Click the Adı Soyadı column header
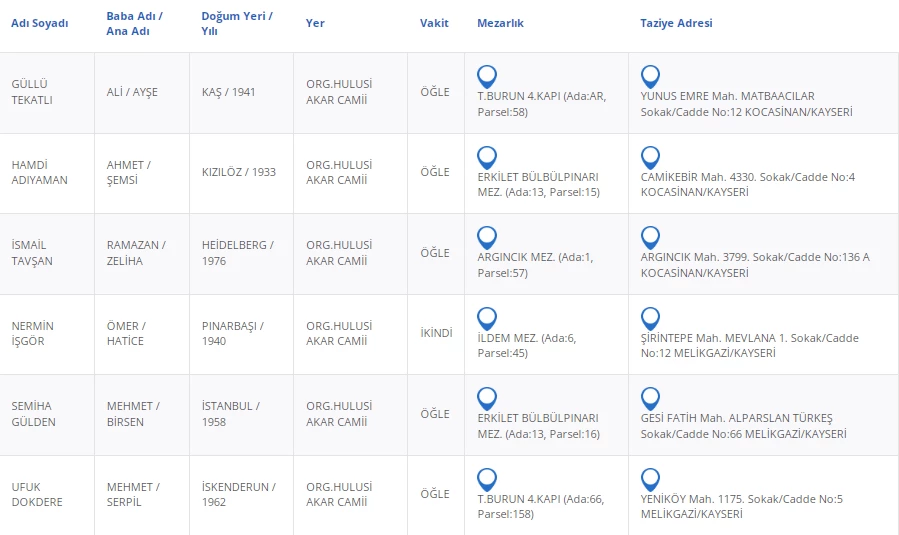899x535 pixels. pyautogui.click(x=39, y=23)
